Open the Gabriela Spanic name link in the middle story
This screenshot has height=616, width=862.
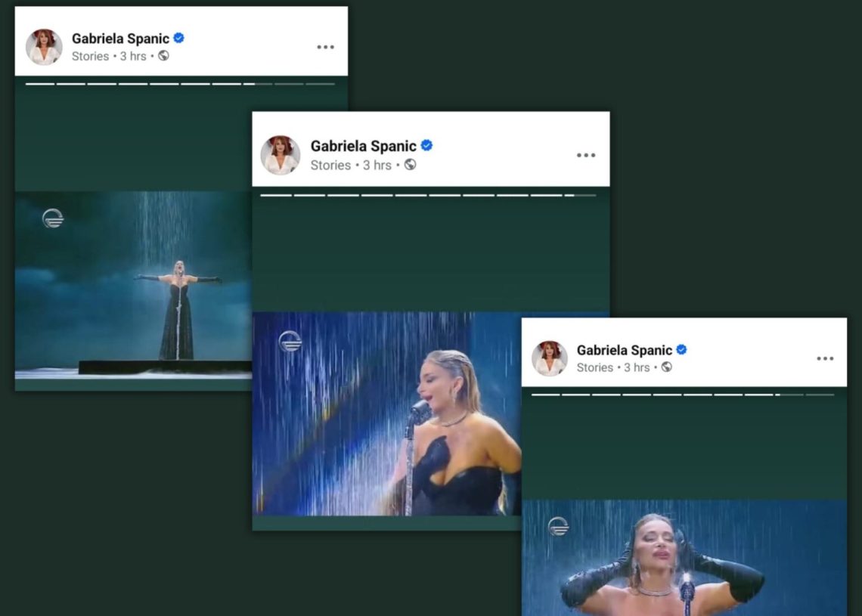pyautogui.click(x=363, y=146)
